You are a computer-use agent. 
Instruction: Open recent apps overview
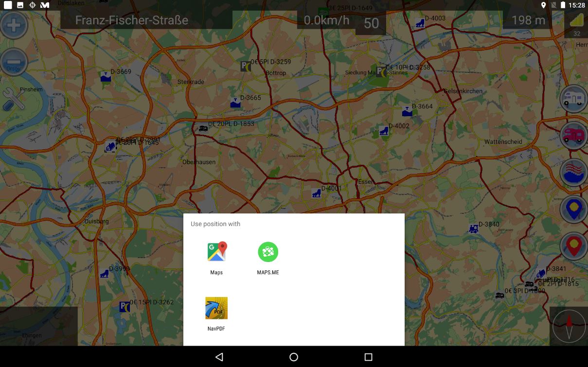(x=368, y=357)
